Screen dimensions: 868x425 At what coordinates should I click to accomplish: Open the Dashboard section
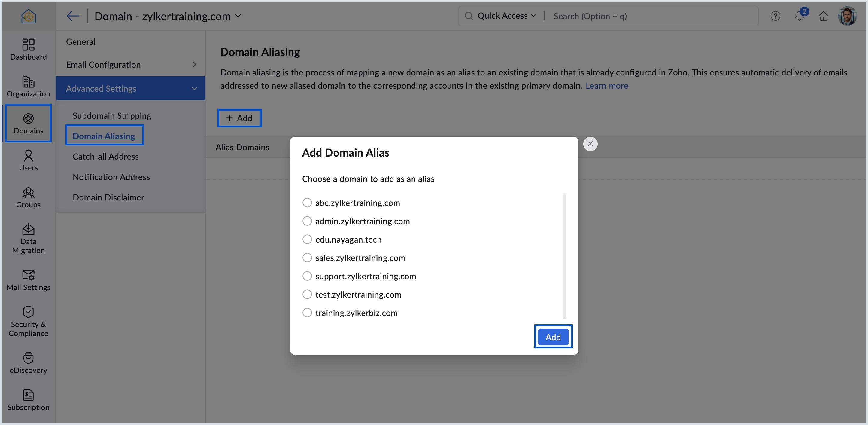coord(28,49)
